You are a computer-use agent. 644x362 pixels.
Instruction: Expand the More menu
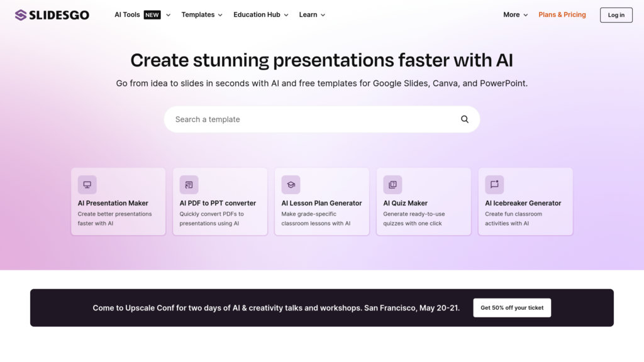coord(515,14)
